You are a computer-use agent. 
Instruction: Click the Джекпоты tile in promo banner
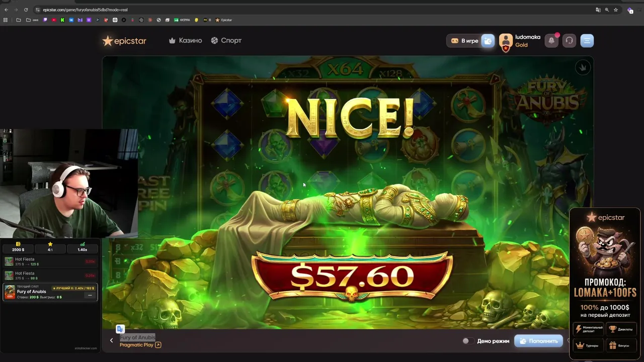point(621,329)
